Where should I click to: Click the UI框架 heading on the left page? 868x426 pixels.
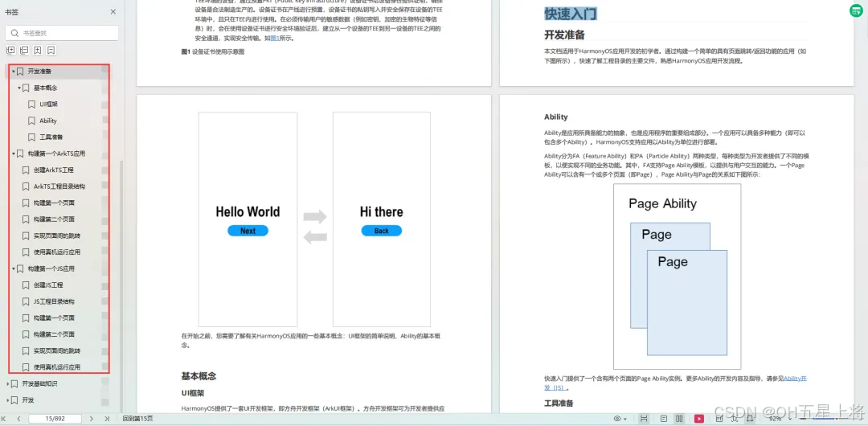click(193, 393)
